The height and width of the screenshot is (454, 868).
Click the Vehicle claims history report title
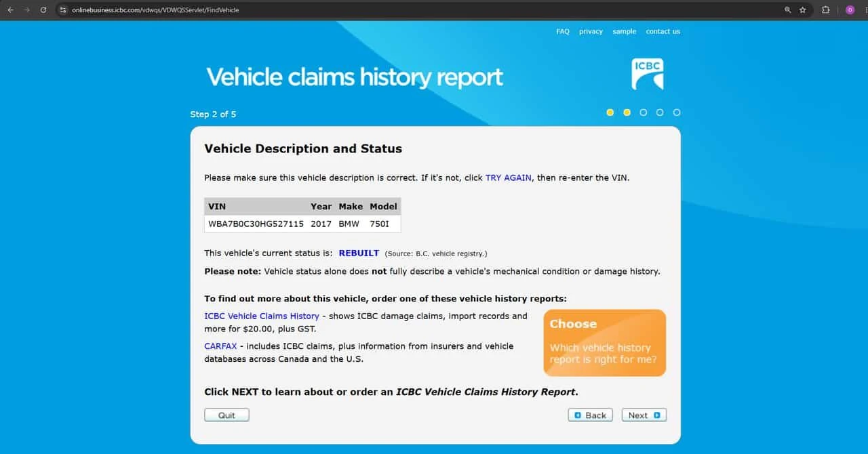coord(355,77)
